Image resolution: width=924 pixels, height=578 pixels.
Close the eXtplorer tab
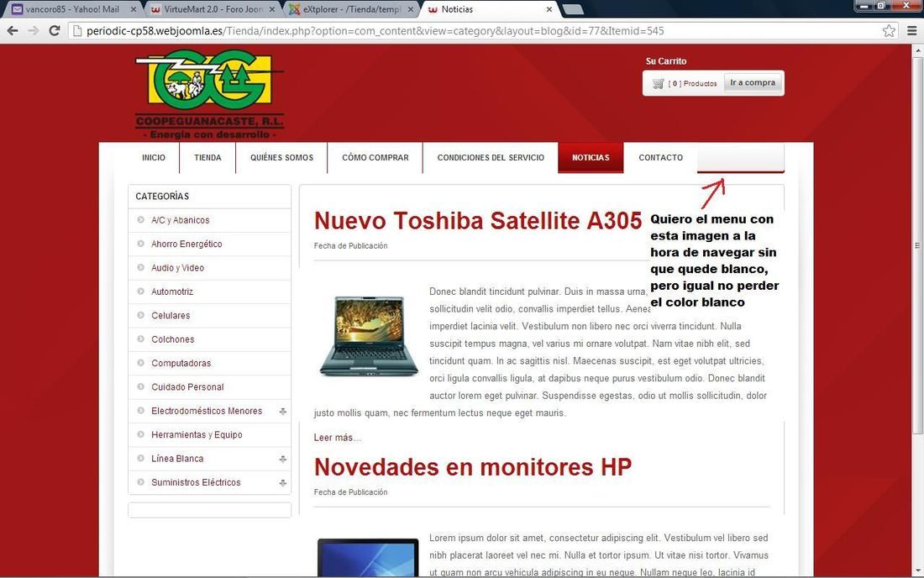pos(411,9)
